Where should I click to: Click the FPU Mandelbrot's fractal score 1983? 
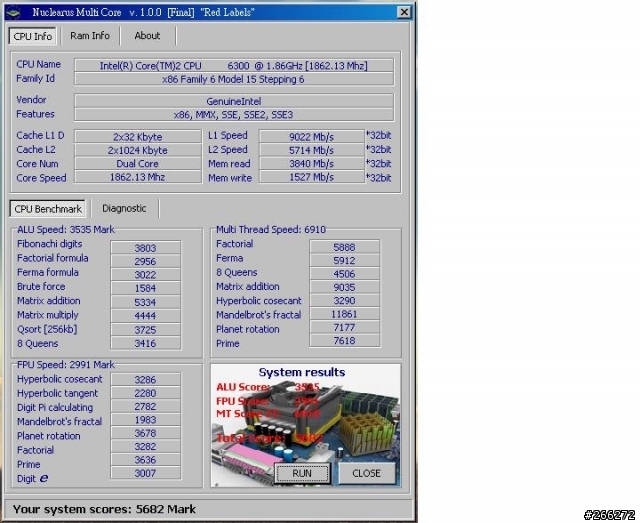pos(145,420)
